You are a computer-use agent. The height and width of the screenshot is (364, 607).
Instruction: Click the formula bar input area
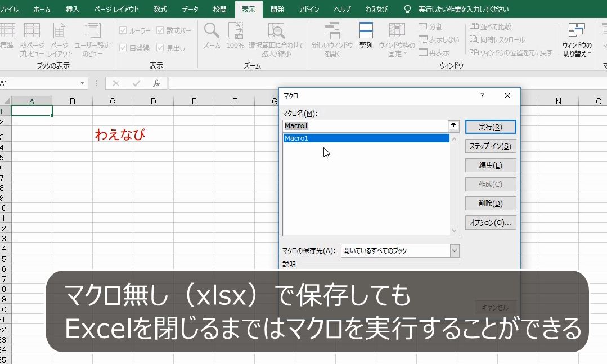(x=388, y=83)
